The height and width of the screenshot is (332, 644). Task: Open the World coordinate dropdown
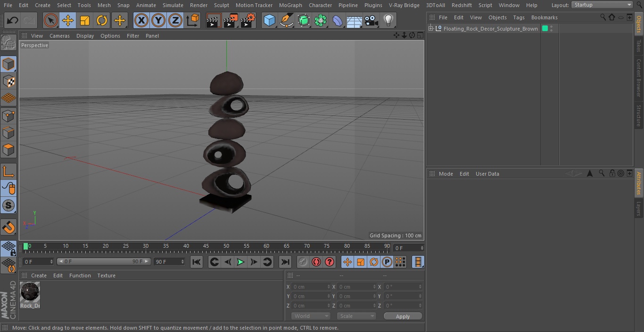tap(310, 316)
